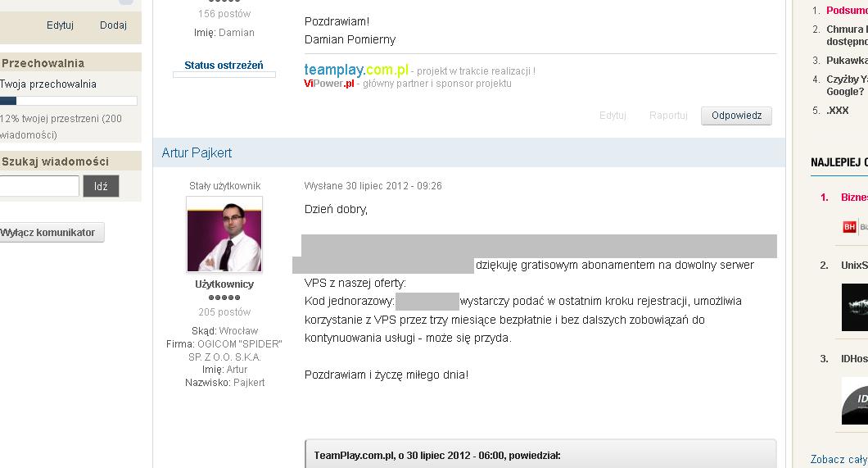This screenshot has height=468, width=868.
Task: Open the IDHosting ranking thumbnail
Action: click(x=855, y=401)
